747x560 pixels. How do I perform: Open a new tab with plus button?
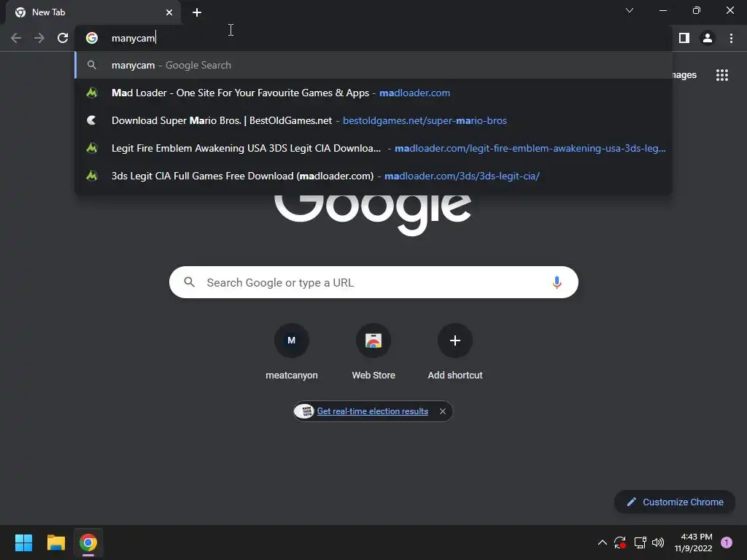point(197,12)
